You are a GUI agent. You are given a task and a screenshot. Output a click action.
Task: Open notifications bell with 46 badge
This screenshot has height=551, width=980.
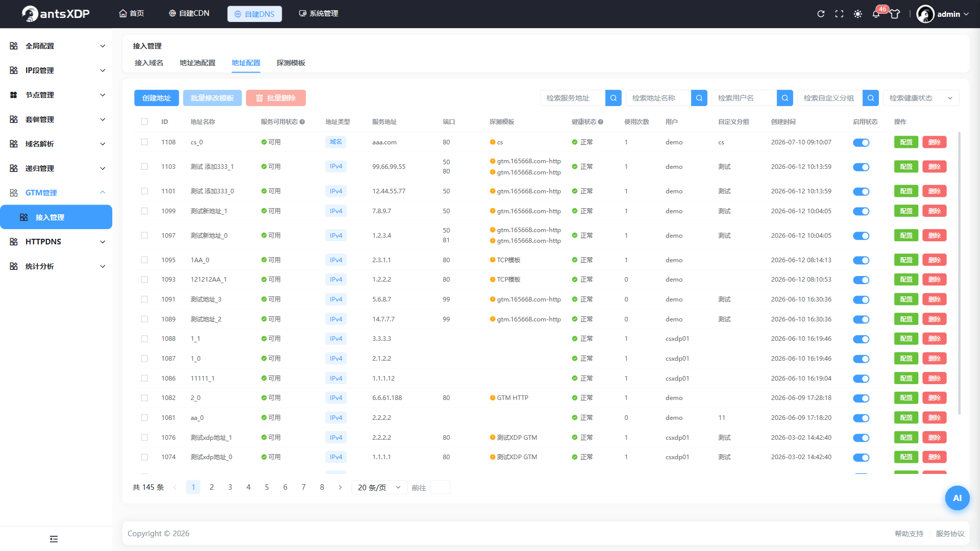pos(876,14)
